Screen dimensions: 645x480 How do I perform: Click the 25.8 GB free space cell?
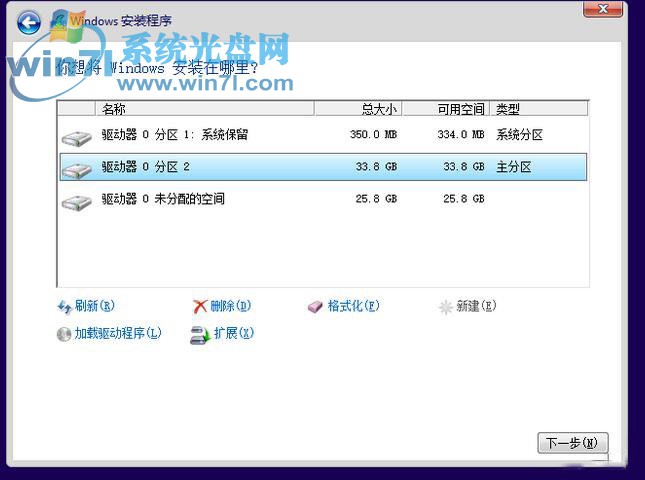(464, 199)
